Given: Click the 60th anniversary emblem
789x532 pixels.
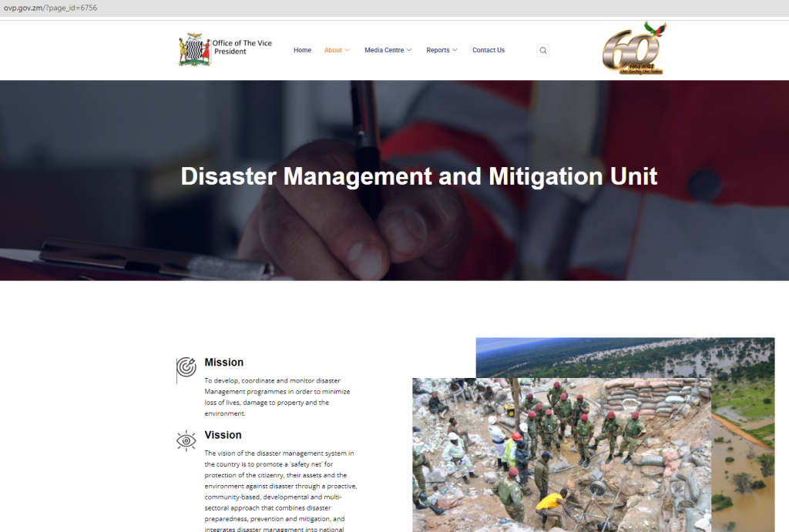Looking at the screenshot, I should coord(633,49).
